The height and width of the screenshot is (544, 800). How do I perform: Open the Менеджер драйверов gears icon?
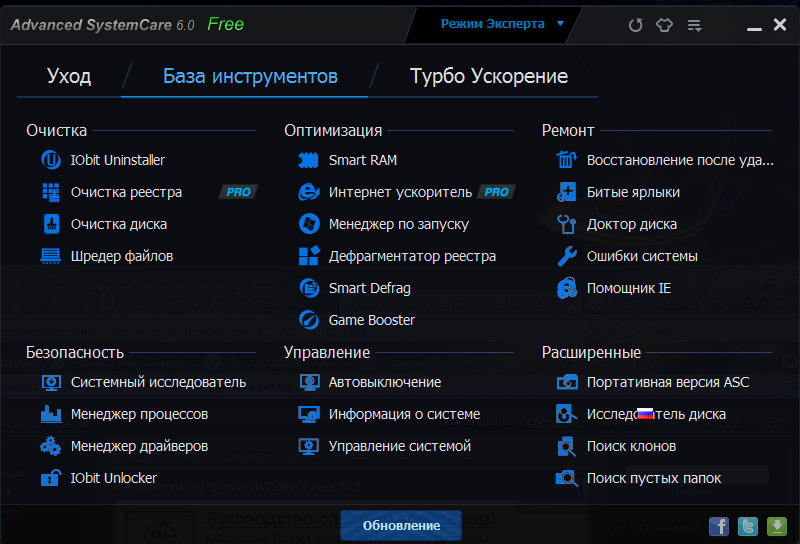click(x=51, y=446)
